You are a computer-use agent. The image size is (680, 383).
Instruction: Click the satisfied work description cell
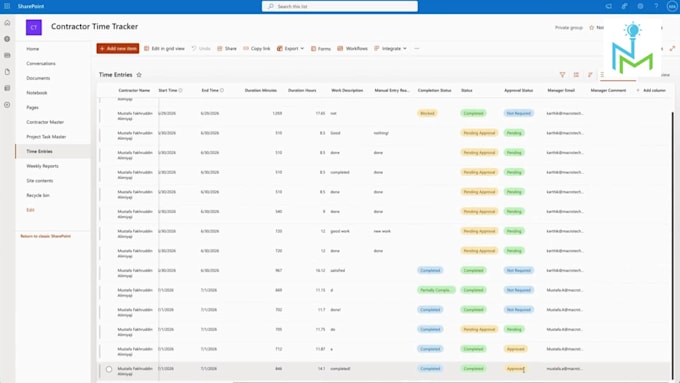pos(338,270)
